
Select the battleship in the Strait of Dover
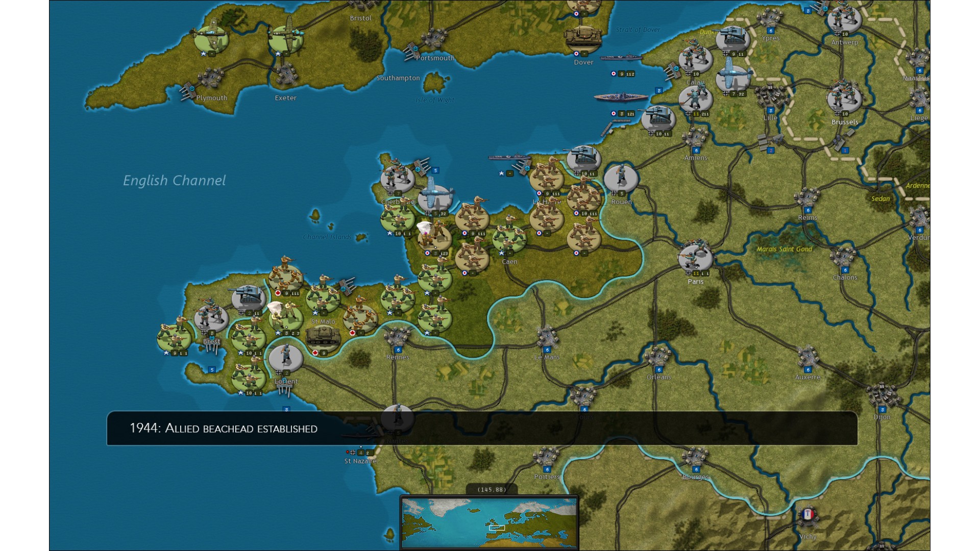[x=621, y=97]
